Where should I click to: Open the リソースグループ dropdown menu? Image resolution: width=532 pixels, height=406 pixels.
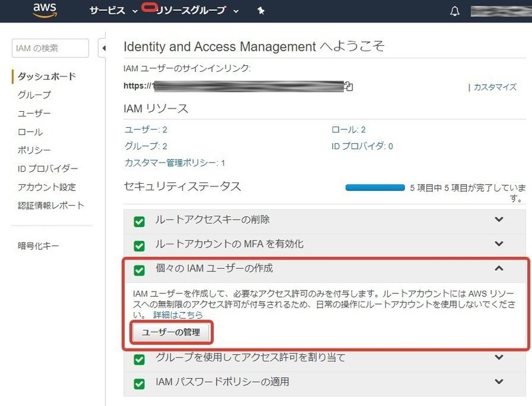tap(197, 11)
